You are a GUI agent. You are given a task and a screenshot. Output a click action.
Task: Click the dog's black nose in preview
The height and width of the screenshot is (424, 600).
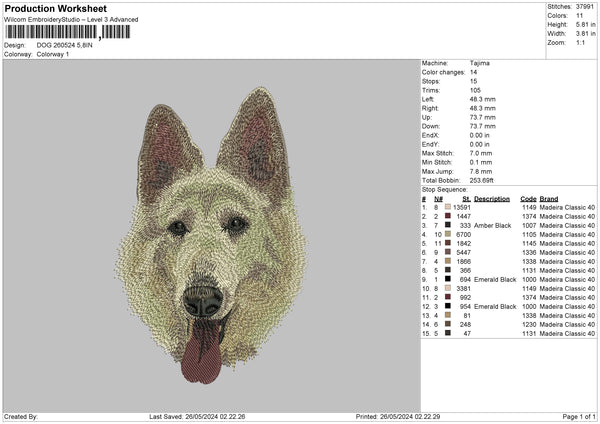(203, 300)
